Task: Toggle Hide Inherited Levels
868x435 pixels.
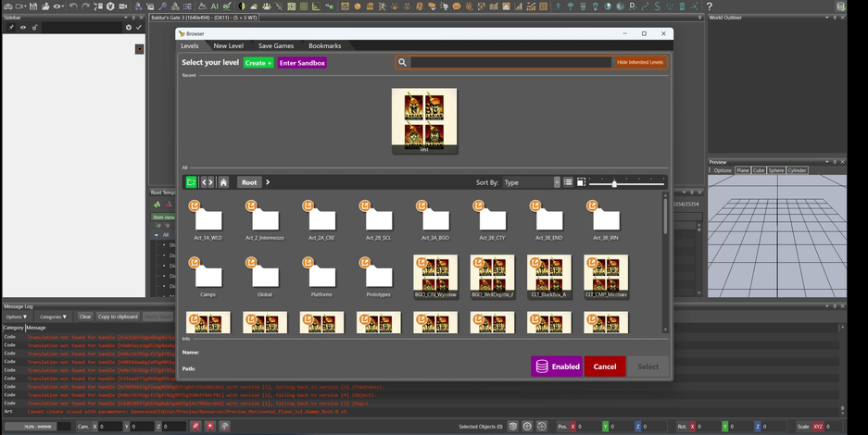Action: point(640,63)
